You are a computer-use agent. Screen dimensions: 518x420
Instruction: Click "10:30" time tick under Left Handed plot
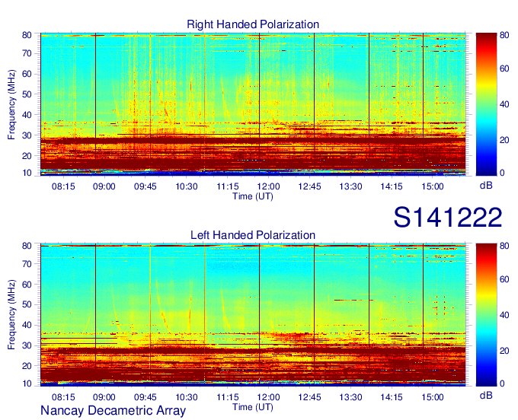[187, 397]
